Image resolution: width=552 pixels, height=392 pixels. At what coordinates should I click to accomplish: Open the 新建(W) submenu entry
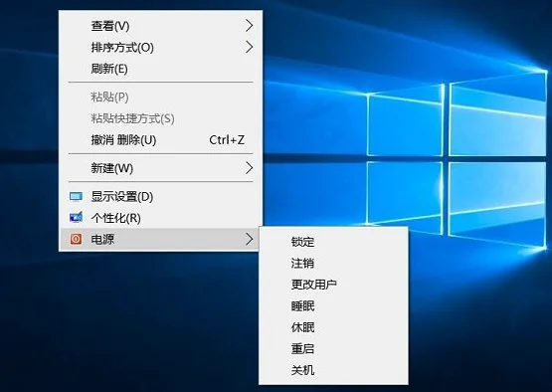click(160, 168)
